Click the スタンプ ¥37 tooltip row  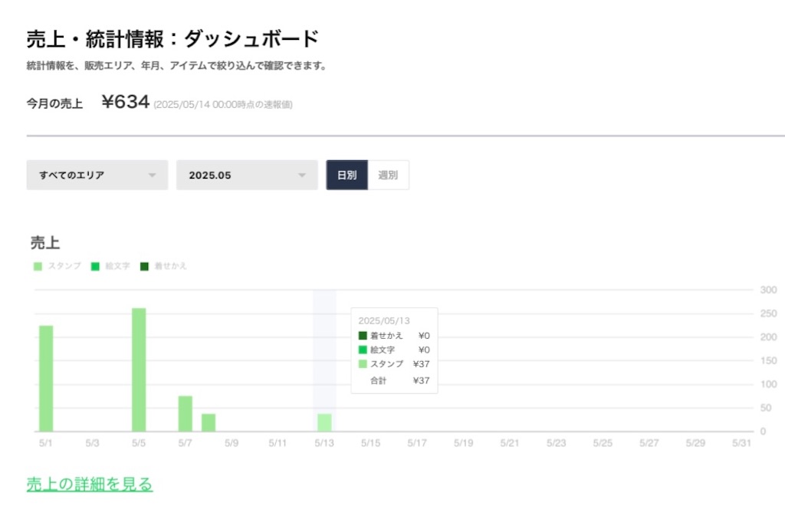tap(394, 364)
